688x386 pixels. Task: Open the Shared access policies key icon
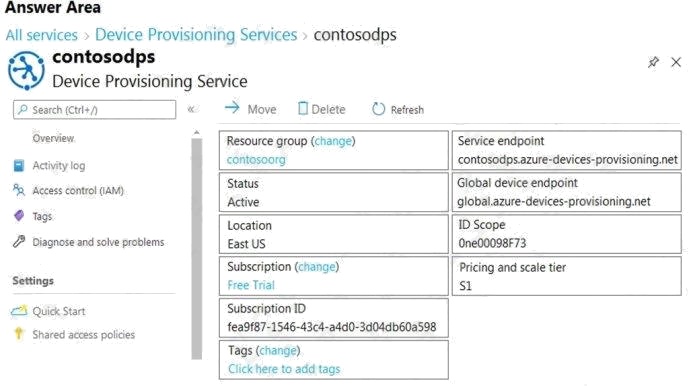19,334
